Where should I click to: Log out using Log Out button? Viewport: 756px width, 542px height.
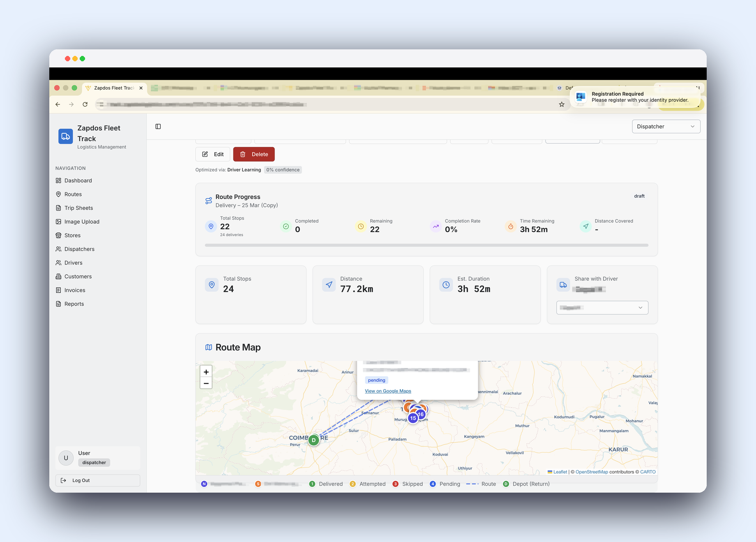[98, 480]
